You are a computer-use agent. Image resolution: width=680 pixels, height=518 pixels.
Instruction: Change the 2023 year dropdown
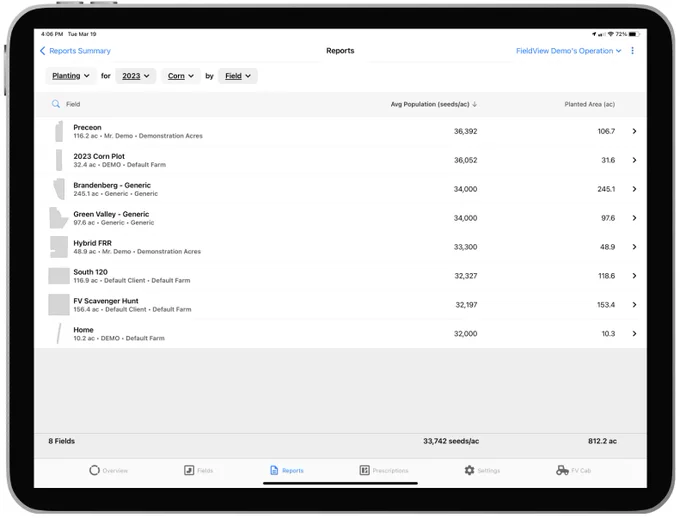click(136, 76)
